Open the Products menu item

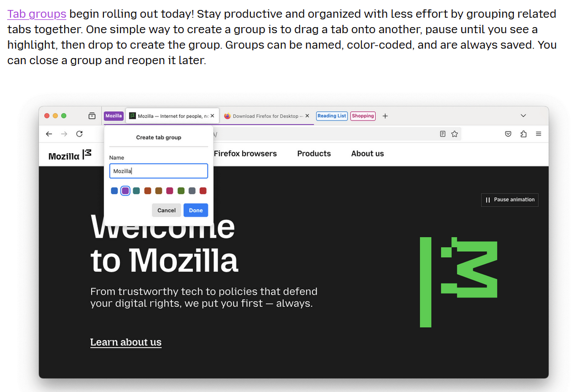314,154
